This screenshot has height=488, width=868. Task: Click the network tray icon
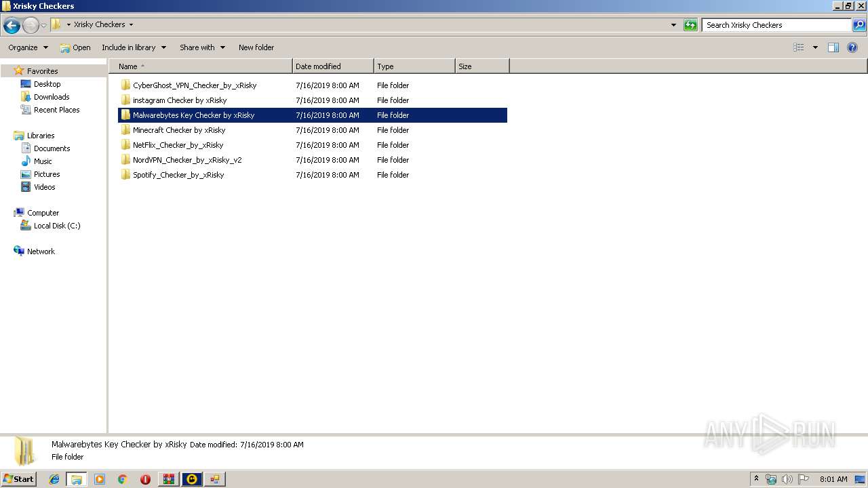pos(771,479)
